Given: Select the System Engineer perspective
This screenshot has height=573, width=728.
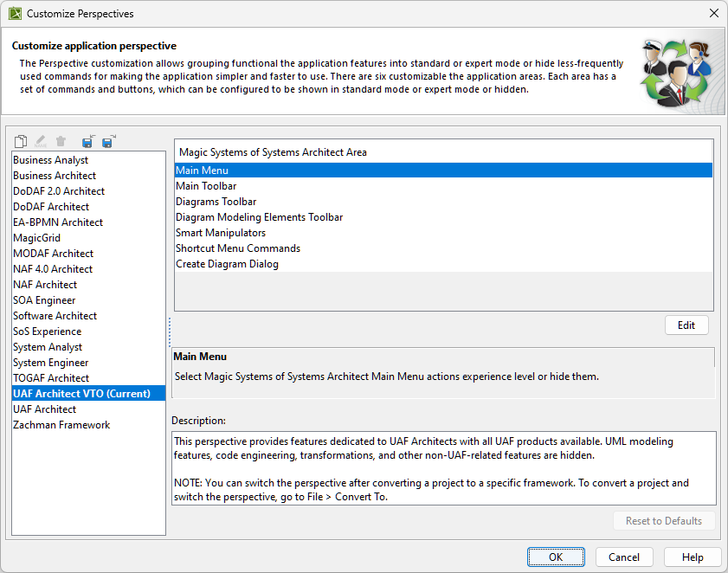Looking at the screenshot, I should 88,362.
